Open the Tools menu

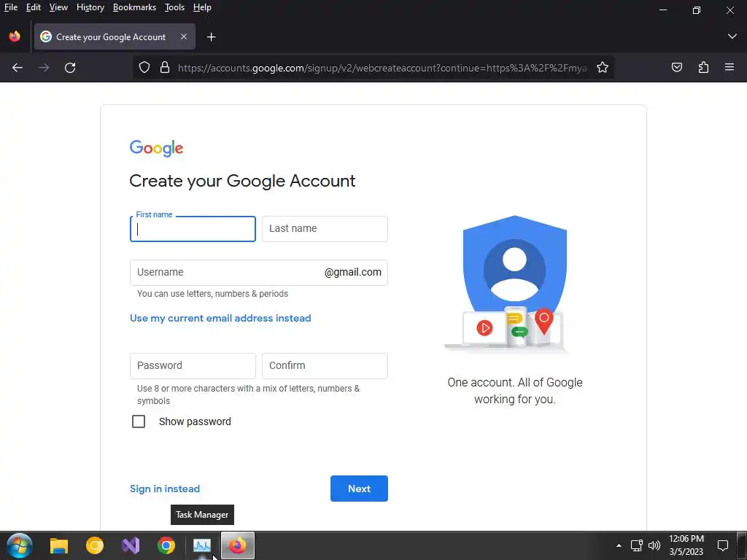click(x=174, y=7)
